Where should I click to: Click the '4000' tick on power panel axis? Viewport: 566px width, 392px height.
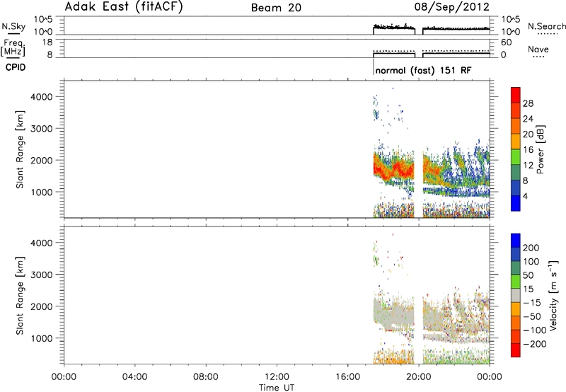point(42,97)
